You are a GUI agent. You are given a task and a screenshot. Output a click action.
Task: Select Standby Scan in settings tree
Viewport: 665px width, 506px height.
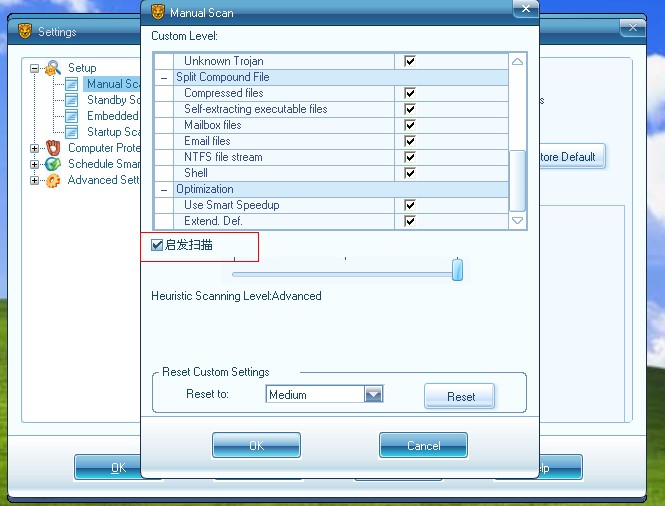[113, 100]
